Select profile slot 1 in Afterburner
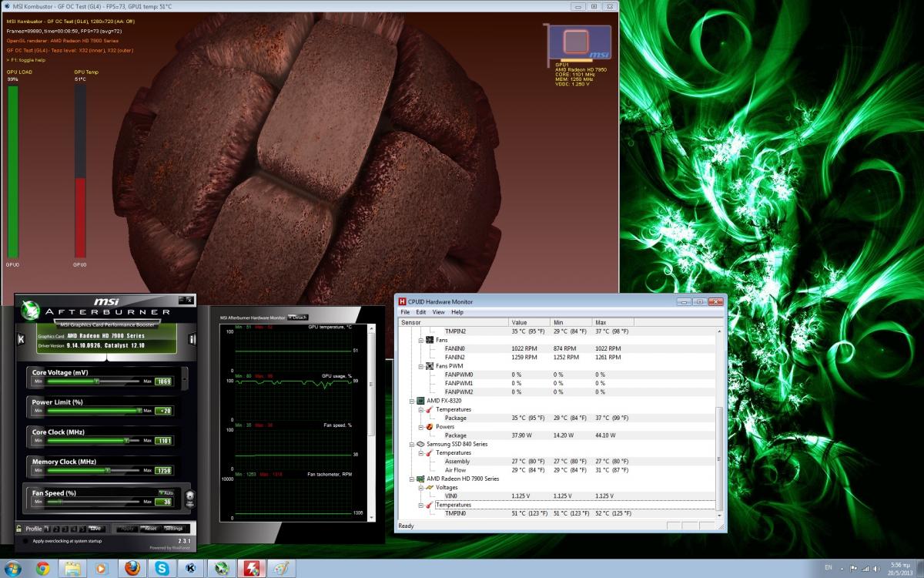Image resolution: width=924 pixels, height=578 pixels. click(x=47, y=529)
